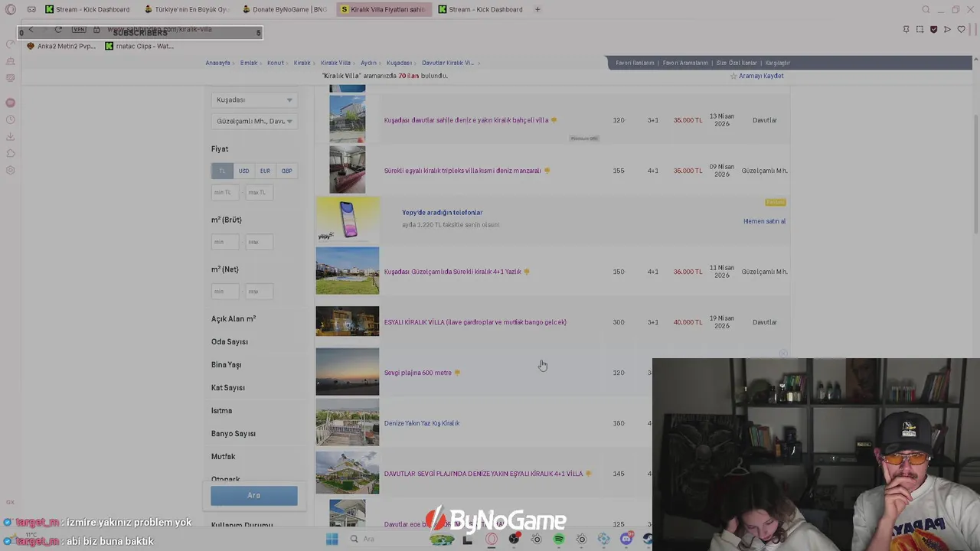Open the Kuşadası district dropdown
This screenshot has height=551, width=980.
tap(253, 99)
